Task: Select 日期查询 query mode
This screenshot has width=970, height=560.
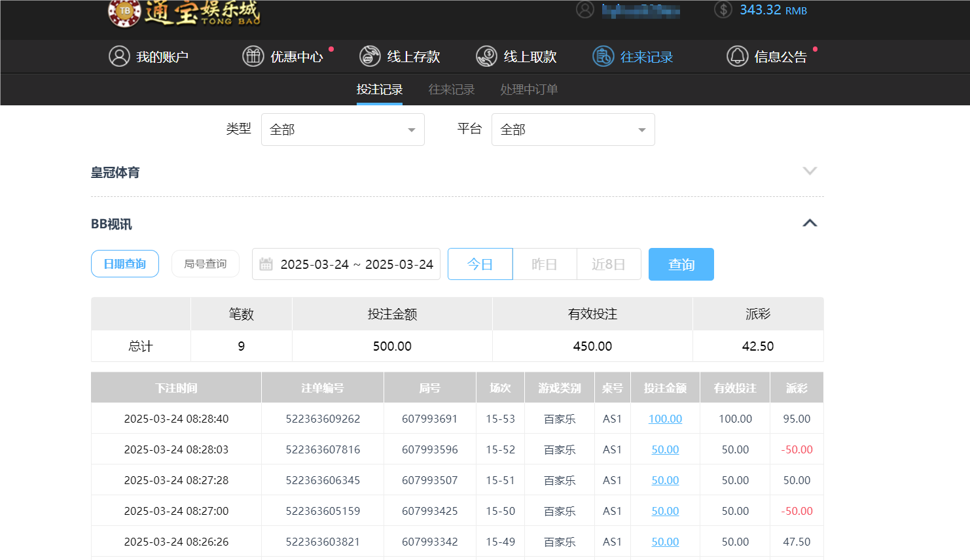Action: coord(124,264)
